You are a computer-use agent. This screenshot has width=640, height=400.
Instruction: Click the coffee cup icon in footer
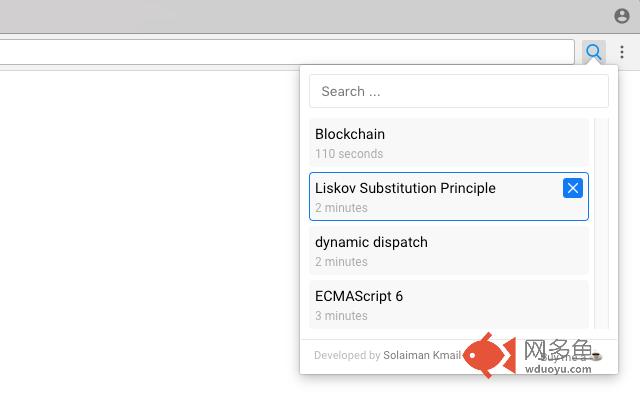(596, 356)
